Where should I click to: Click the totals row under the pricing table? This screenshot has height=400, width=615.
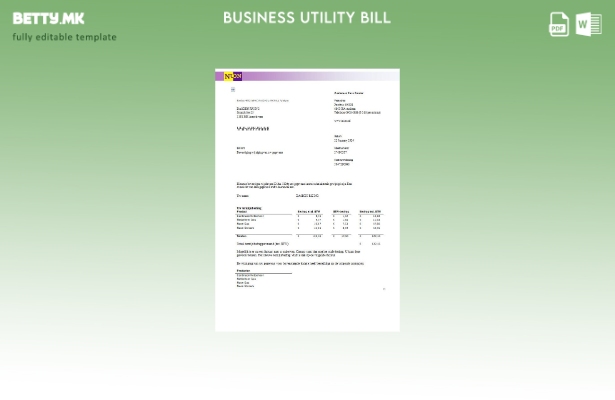[308, 236]
